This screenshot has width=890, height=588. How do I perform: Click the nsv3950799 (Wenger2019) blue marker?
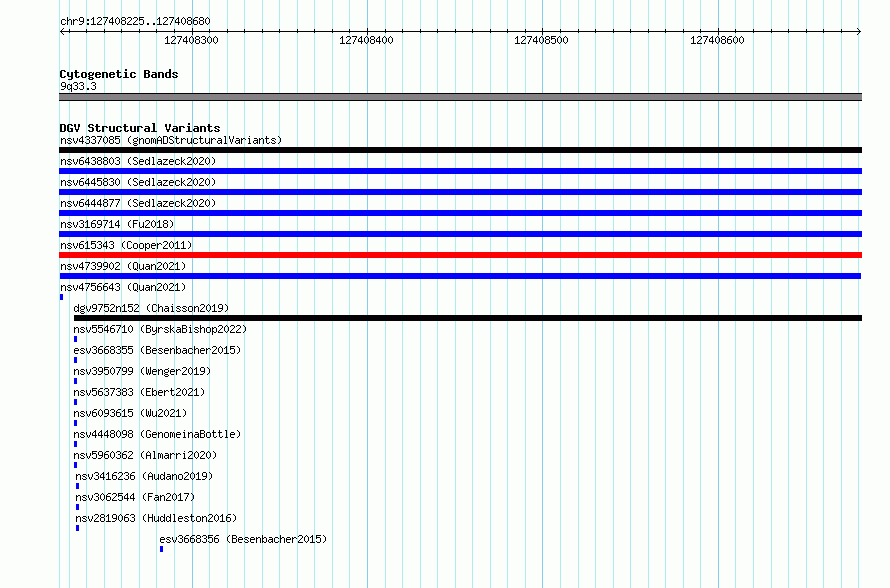(75, 381)
